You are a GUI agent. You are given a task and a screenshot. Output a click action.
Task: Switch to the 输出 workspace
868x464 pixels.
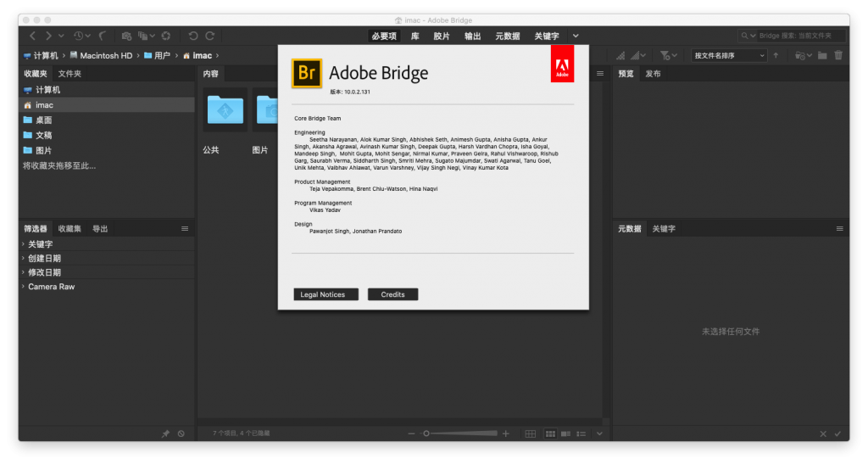(472, 36)
